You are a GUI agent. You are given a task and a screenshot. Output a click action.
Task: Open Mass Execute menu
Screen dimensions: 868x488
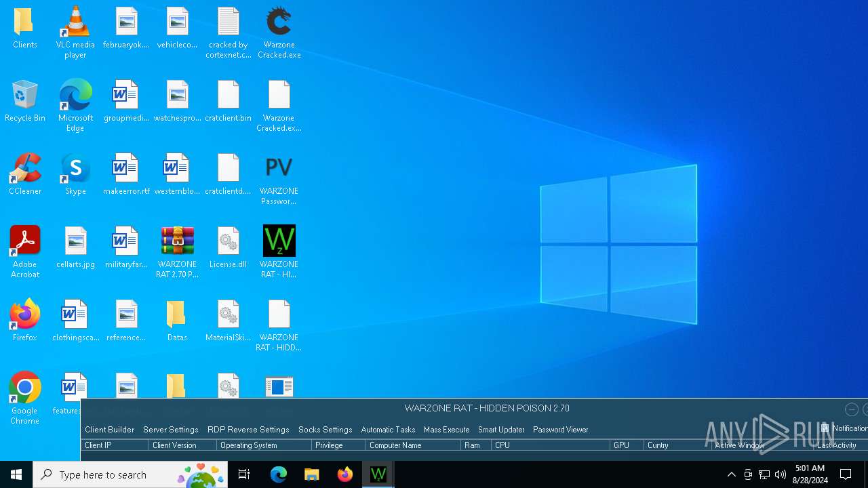coord(446,430)
